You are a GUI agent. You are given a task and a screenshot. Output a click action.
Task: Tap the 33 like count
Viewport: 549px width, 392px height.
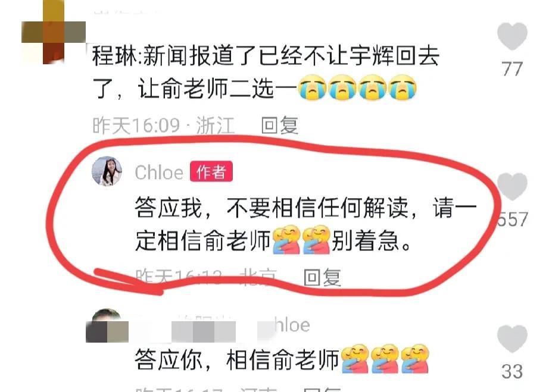tap(512, 371)
